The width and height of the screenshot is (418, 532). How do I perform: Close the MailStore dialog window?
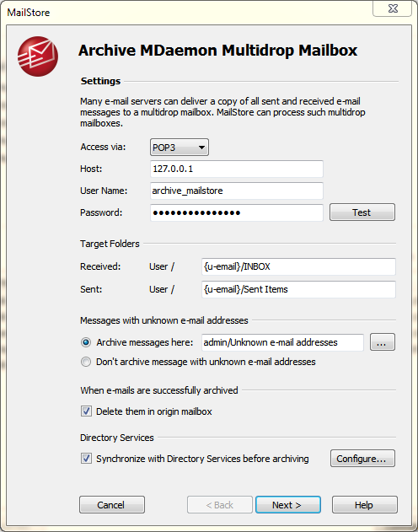click(x=393, y=8)
